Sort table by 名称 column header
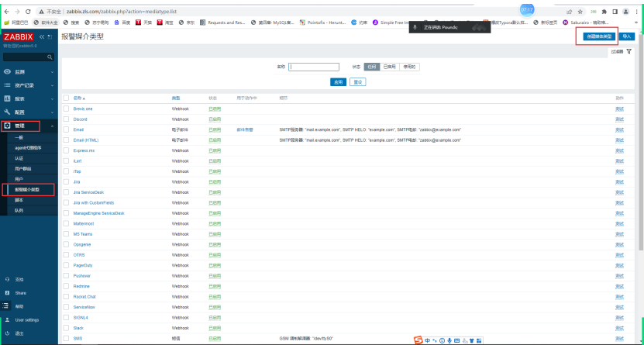The height and width of the screenshot is (345, 644). 79,98
